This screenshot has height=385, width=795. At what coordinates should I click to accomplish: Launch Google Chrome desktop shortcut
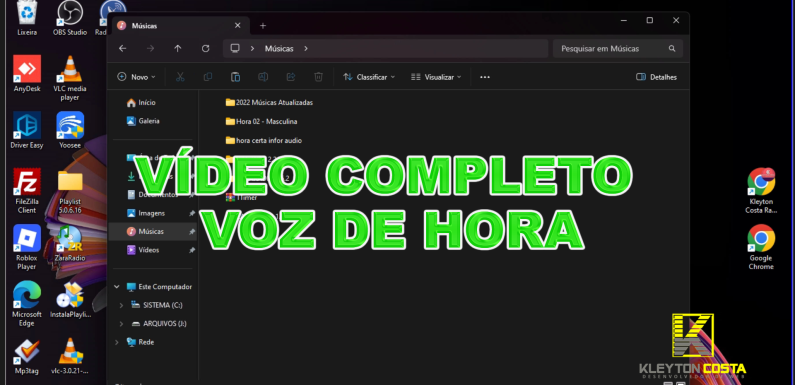[x=761, y=247]
